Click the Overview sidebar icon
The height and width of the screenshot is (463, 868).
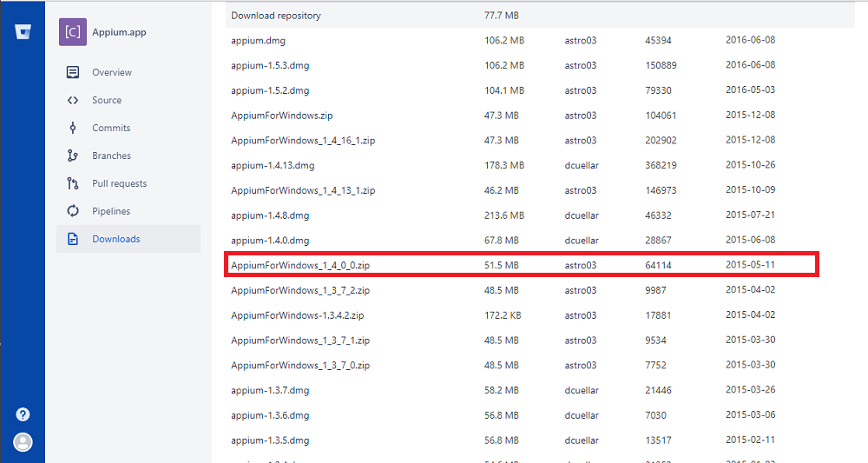(x=73, y=73)
